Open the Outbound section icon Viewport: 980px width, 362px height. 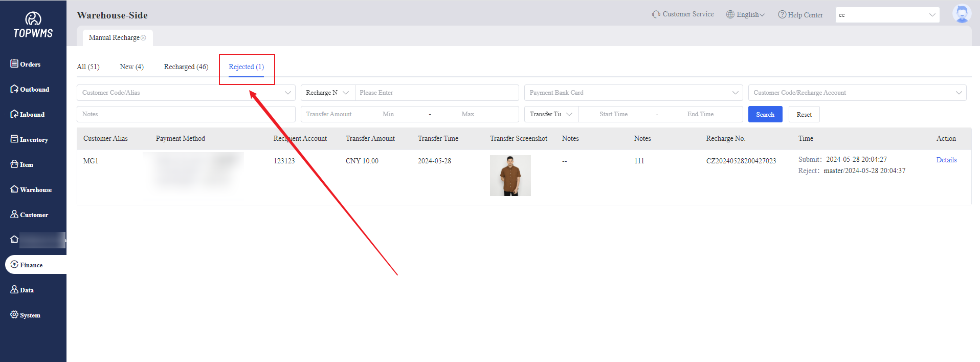(14, 89)
